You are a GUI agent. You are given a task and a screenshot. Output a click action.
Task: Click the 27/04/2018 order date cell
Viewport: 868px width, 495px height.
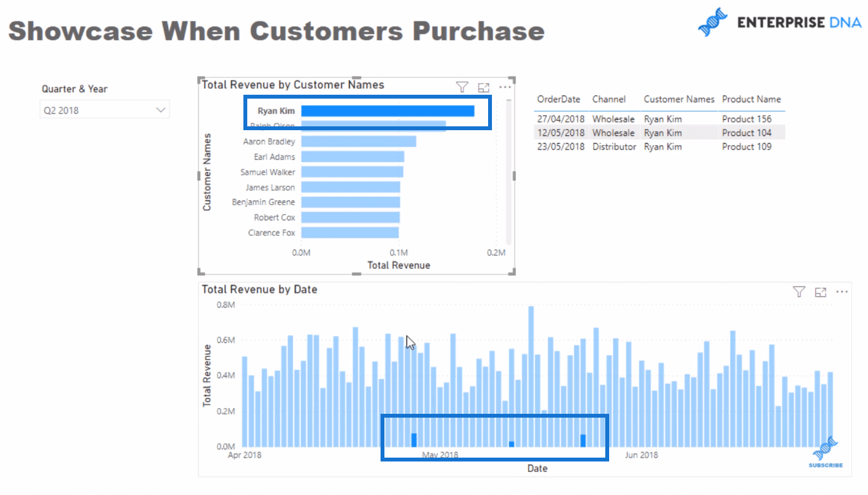coord(561,119)
